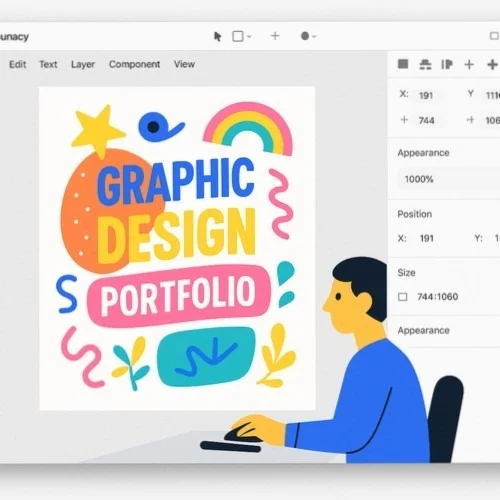The width and height of the screenshot is (500, 500).
Task: Select the teal blob with blue scribble
Action: click(206, 357)
